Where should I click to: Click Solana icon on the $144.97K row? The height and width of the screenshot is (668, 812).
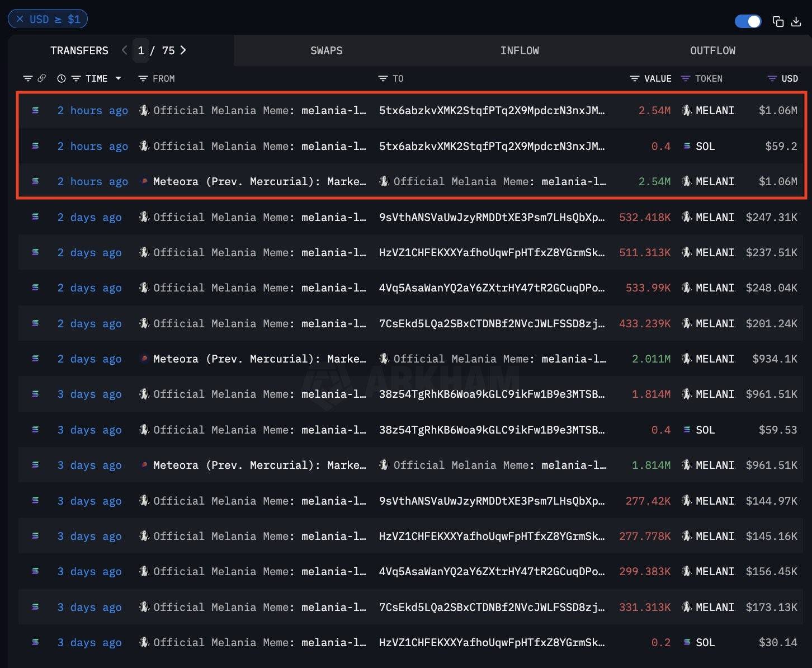click(x=35, y=501)
